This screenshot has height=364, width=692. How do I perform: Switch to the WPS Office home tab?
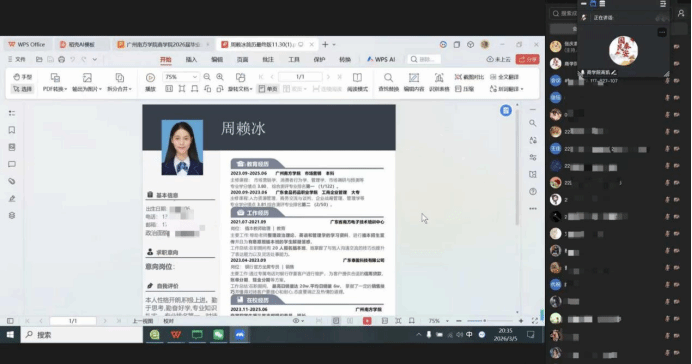click(x=27, y=45)
